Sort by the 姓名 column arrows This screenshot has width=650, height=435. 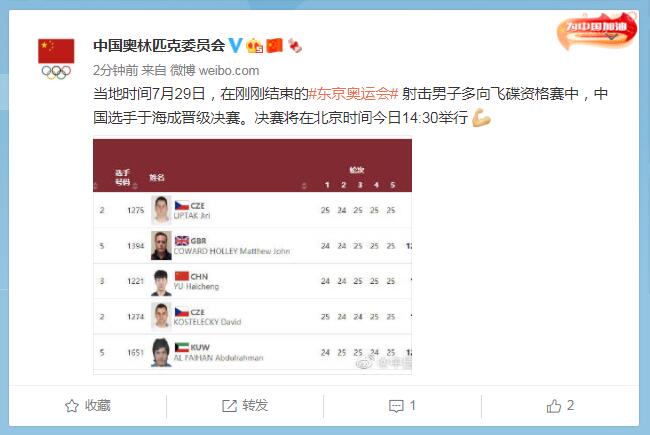coord(304,185)
